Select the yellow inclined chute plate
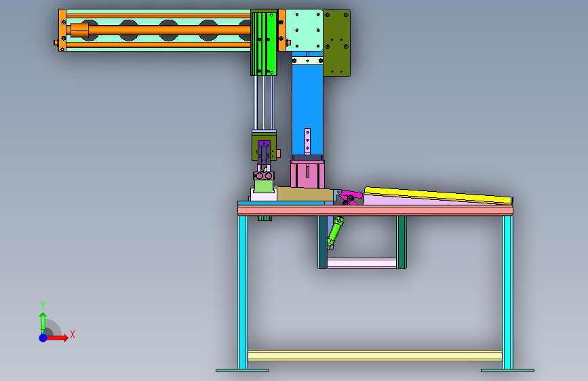Image resolution: width=588 pixels, height=381 pixels. point(437,195)
